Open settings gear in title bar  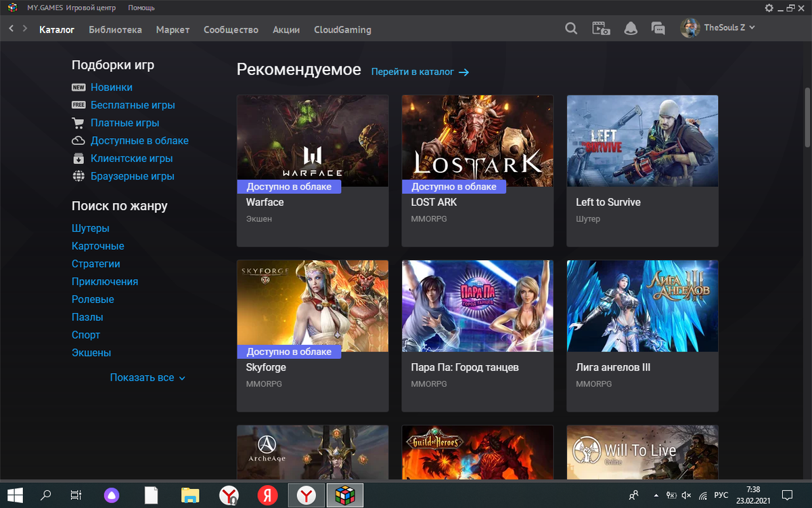tap(769, 7)
